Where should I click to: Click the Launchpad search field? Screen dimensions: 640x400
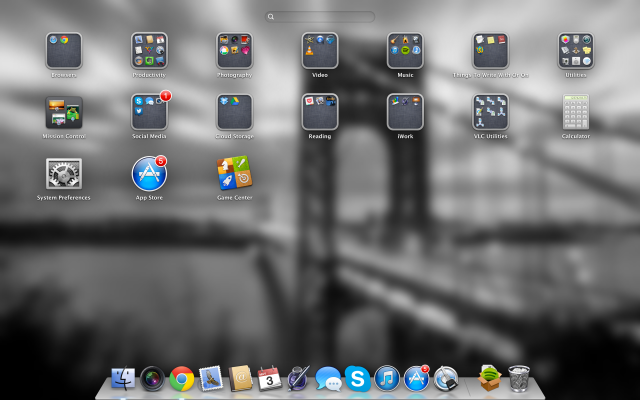pos(320,17)
